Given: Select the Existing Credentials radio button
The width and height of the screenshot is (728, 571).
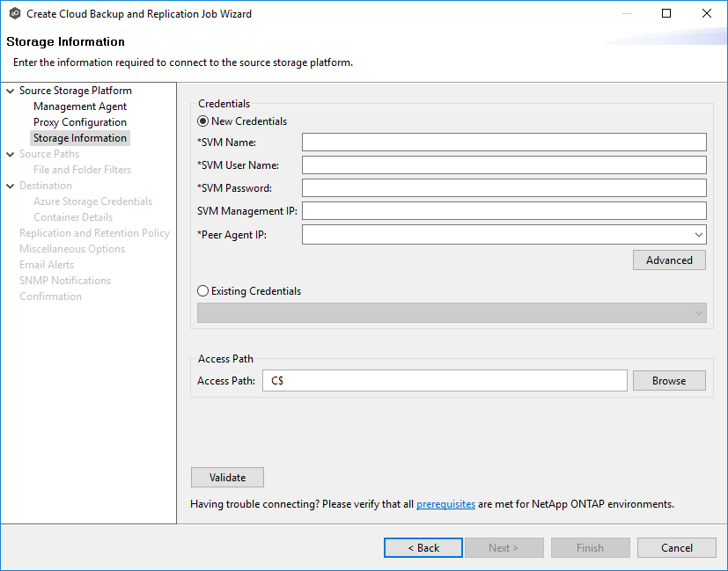Looking at the screenshot, I should pos(202,291).
